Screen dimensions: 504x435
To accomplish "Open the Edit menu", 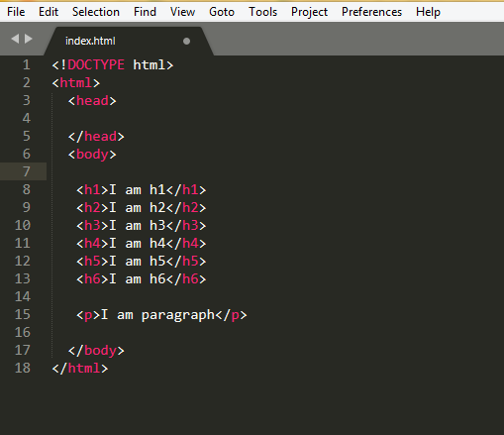I will point(49,12).
